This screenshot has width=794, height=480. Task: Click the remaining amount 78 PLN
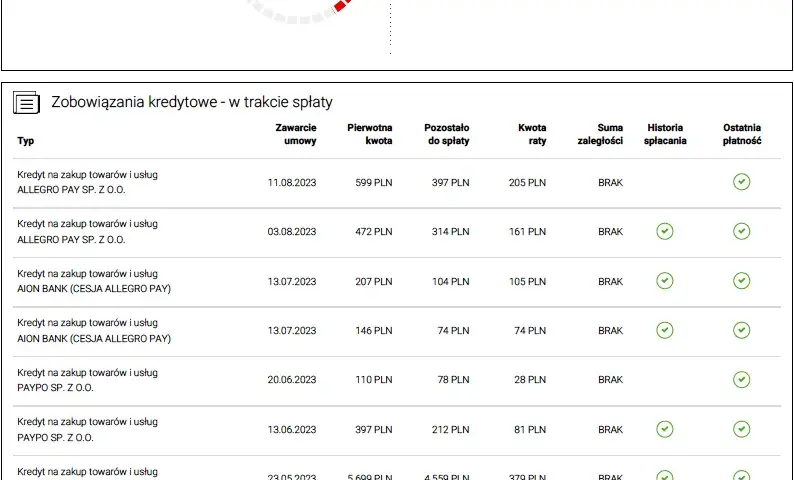(x=454, y=380)
